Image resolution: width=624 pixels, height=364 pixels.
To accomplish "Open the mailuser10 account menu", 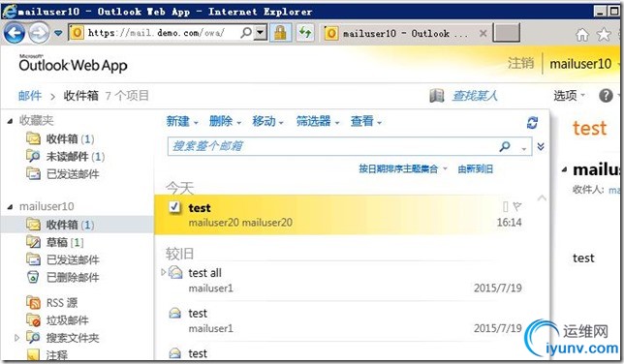I will click(580, 64).
